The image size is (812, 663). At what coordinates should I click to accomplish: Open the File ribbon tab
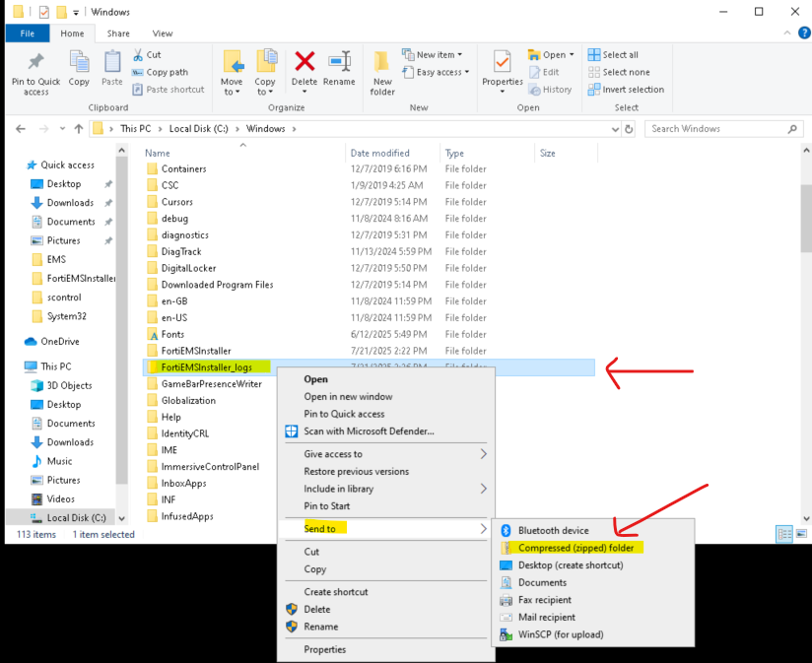click(x=28, y=33)
